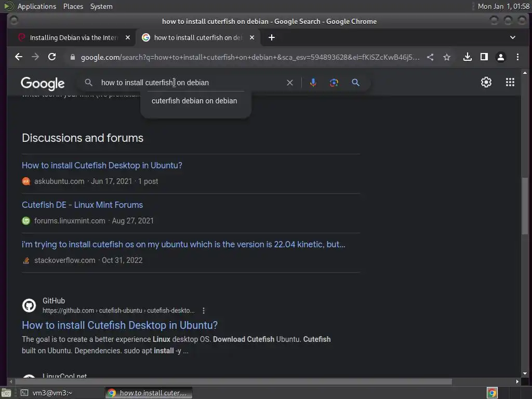Click the askubuntu.com source label
This screenshot has width=532, height=399.
[59, 181]
